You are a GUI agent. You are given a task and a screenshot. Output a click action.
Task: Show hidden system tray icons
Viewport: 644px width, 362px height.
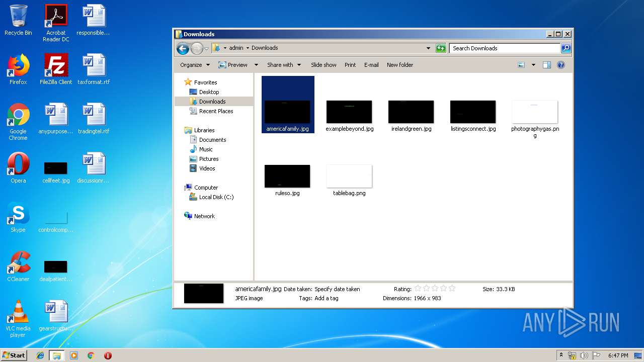pyautogui.click(x=561, y=355)
